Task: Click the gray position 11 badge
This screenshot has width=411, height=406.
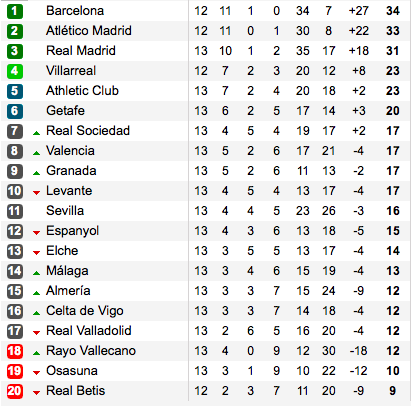Action: [x=15, y=211]
